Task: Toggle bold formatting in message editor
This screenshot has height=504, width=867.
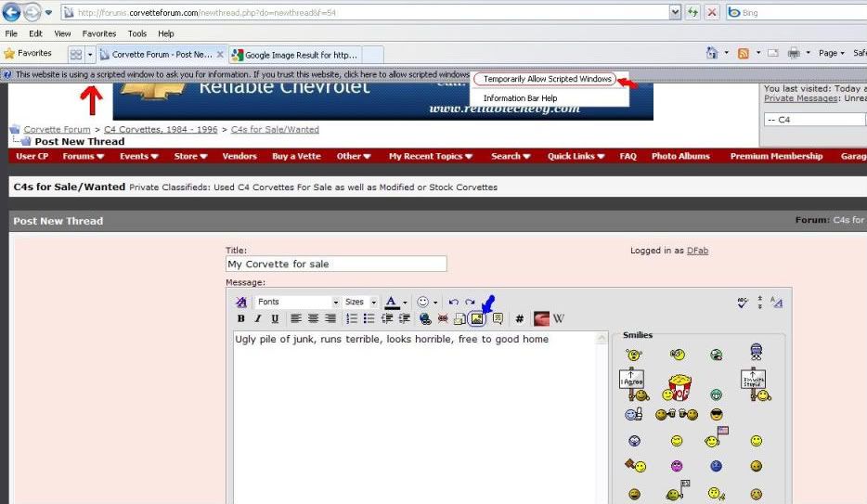Action: [x=241, y=318]
